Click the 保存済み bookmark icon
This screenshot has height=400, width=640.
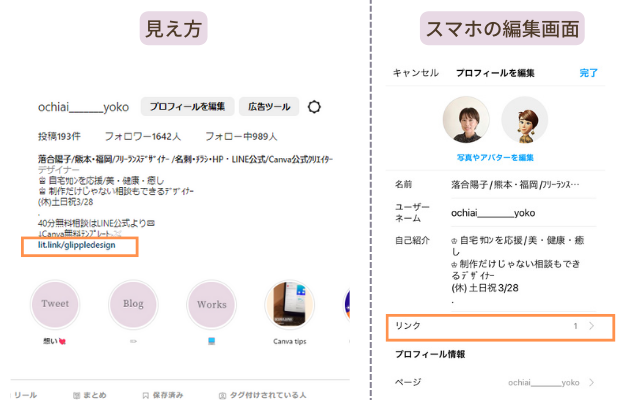(145, 395)
